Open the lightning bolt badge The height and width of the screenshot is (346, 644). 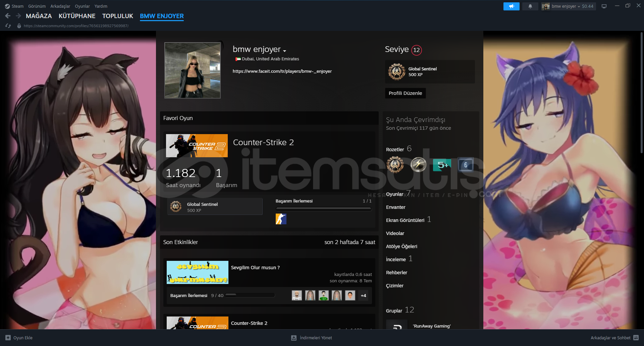pyautogui.click(x=419, y=165)
